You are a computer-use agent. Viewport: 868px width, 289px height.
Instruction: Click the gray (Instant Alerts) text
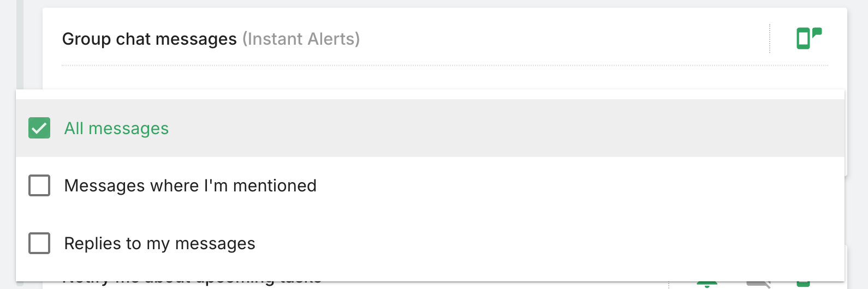coord(301,39)
